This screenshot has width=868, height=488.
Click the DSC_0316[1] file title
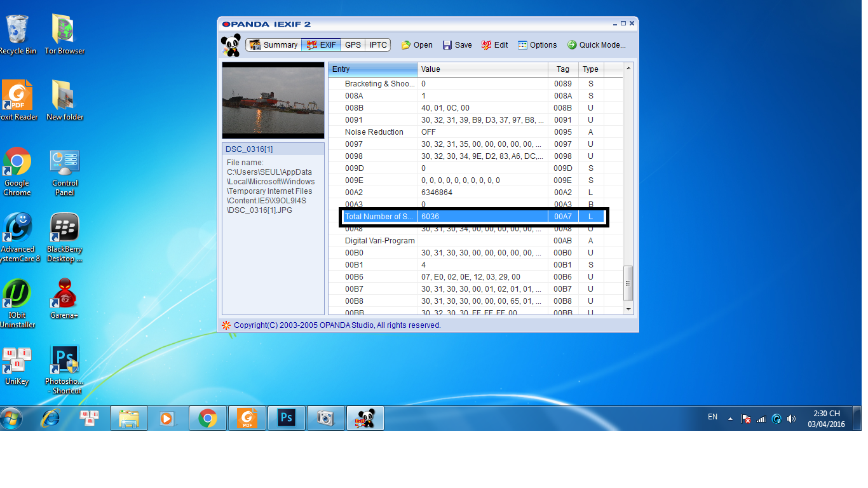tap(249, 149)
